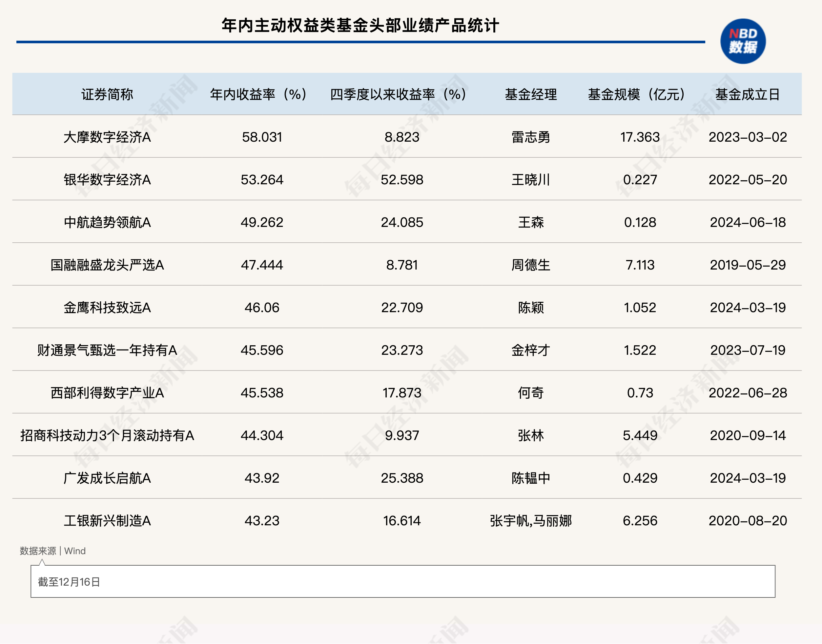Click the 基金成立日 column header

(748, 94)
